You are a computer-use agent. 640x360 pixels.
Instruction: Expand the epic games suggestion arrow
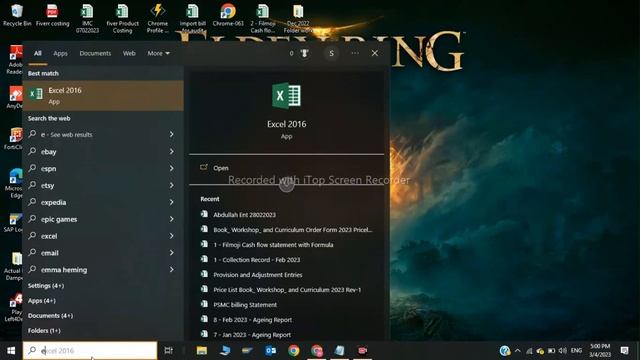click(171, 219)
